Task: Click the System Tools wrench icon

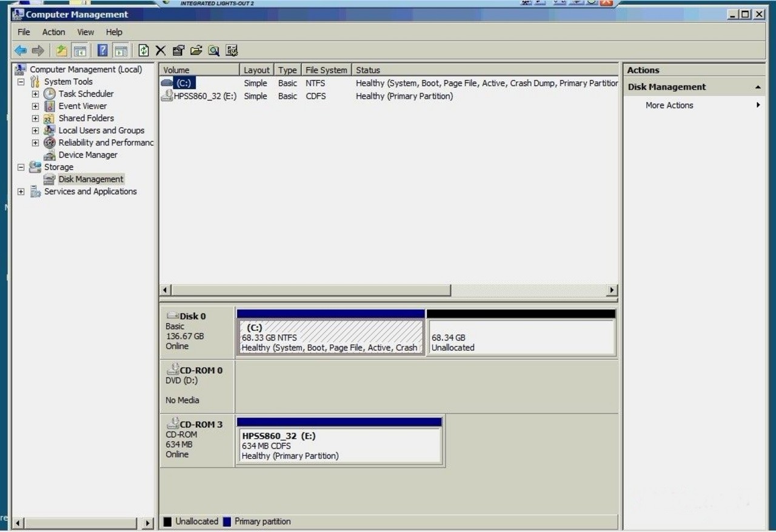Action: tap(35, 82)
